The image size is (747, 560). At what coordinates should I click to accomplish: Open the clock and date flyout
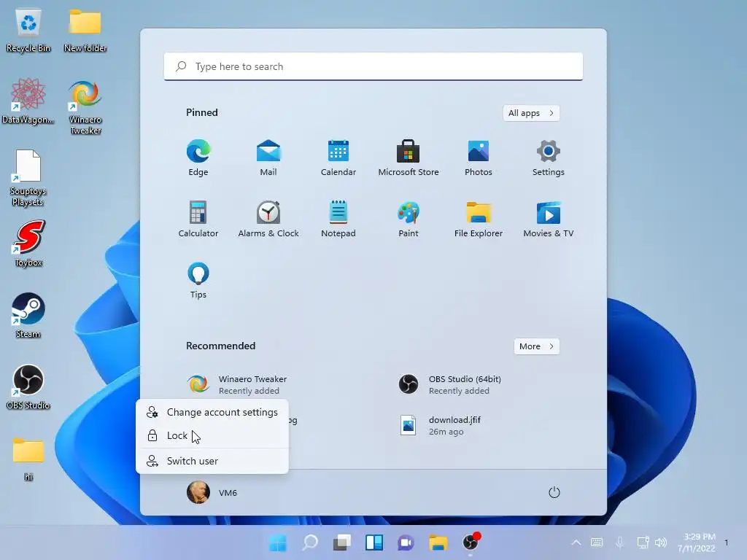697,542
